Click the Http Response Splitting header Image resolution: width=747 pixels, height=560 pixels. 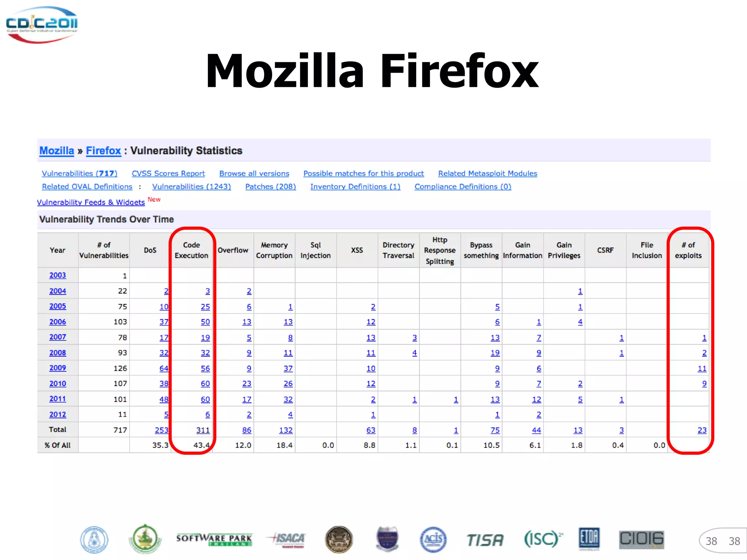tap(440, 250)
